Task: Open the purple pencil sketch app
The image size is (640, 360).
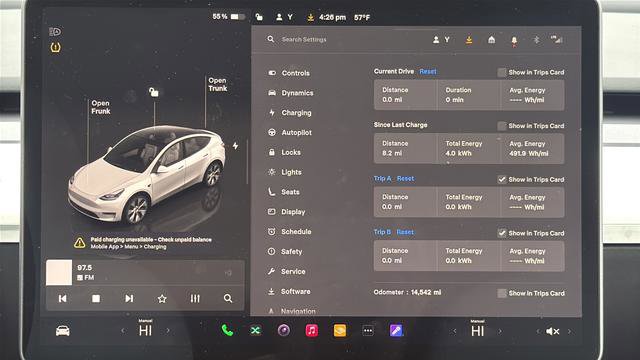Action: (396, 331)
